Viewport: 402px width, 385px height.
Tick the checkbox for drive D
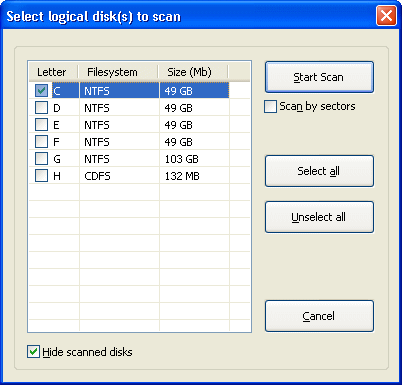tap(41, 107)
